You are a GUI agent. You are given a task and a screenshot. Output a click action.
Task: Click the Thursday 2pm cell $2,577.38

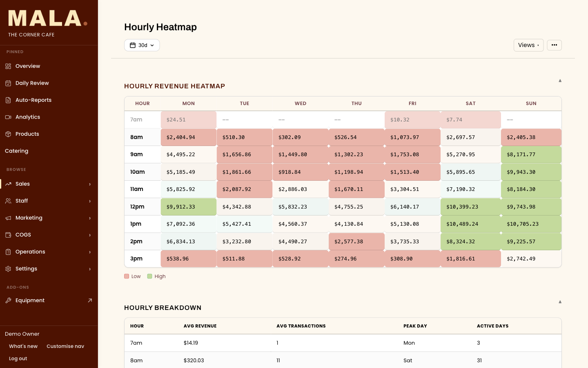click(356, 242)
